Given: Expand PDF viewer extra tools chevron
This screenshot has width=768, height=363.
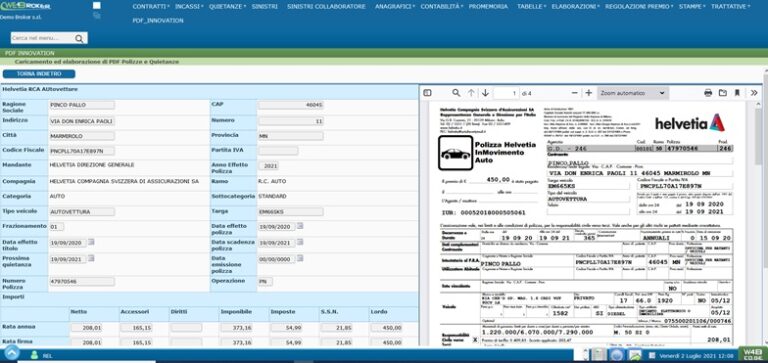Looking at the screenshot, I should coord(754,93).
